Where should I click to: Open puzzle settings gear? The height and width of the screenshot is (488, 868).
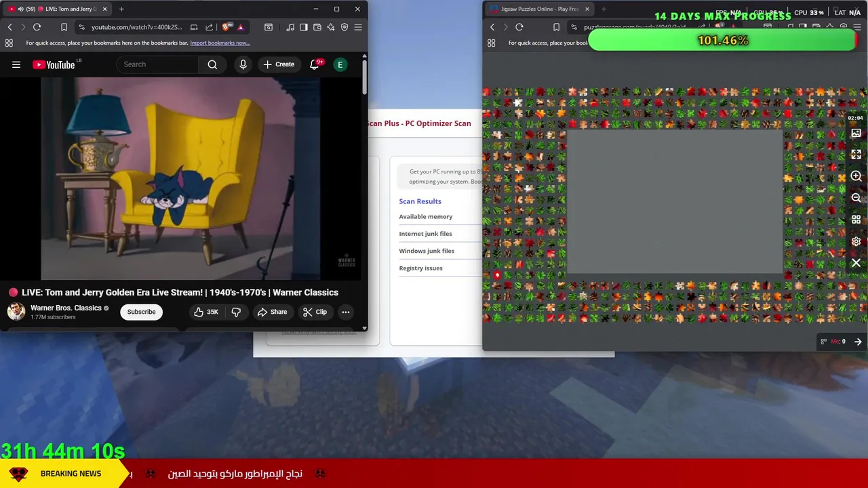[x=856, y=241]
